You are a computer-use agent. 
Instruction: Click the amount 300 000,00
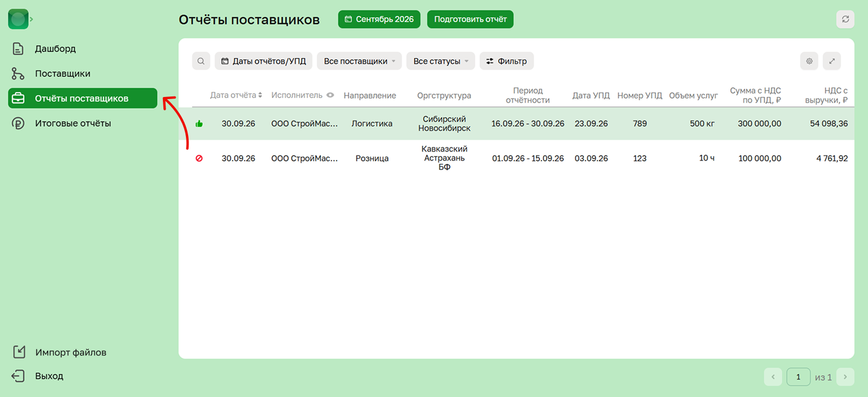(759, 124)
